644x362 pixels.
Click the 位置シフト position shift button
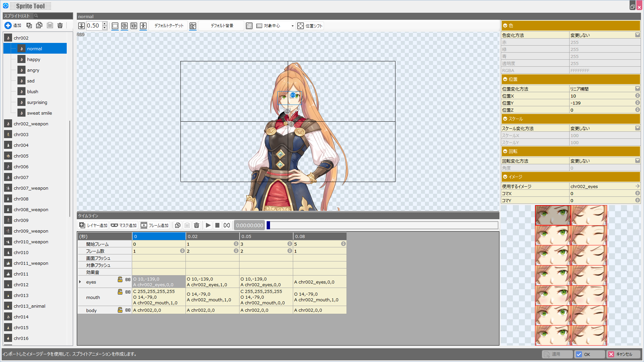[310, 26]
